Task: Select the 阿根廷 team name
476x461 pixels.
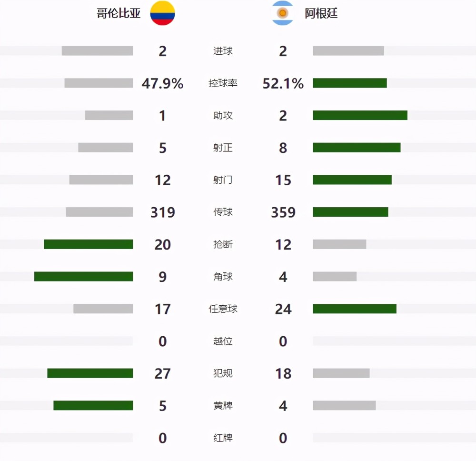Action: (321, 13)
